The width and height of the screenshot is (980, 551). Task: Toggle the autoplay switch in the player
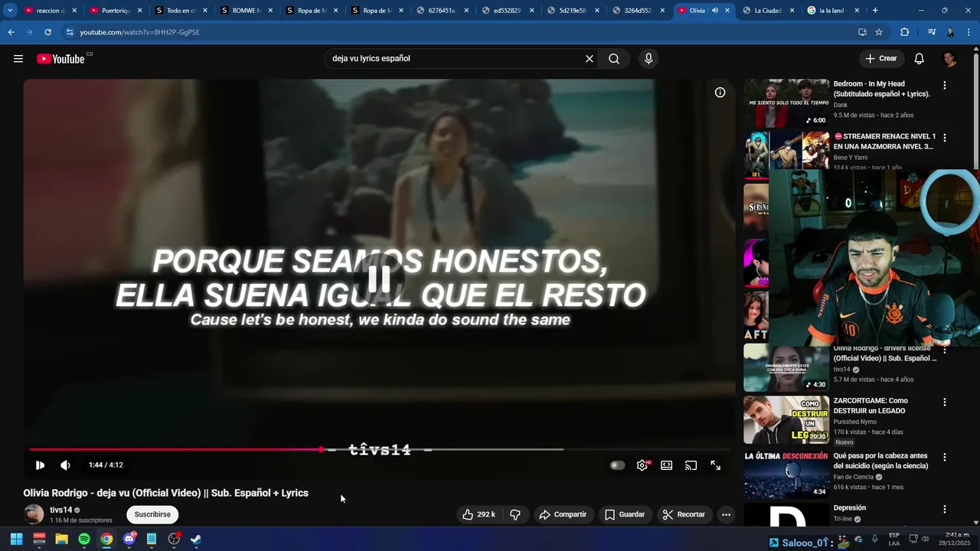[x=617, y=465]
